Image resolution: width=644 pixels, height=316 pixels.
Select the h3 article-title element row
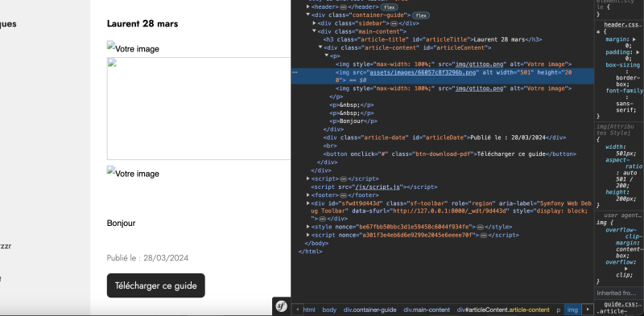(x=433, y=39)
